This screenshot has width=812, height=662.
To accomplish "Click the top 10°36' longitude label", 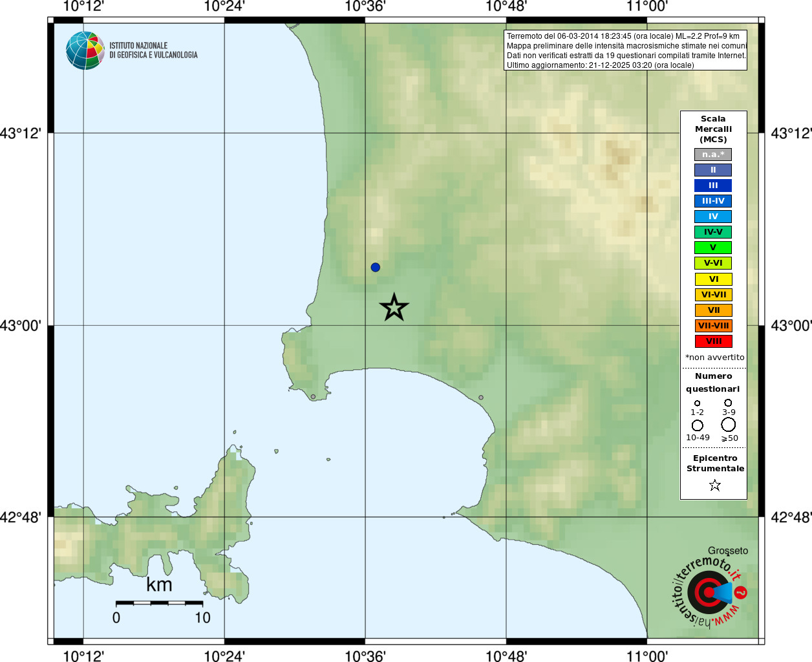I will pyautogui.click(x=365, y=6).
